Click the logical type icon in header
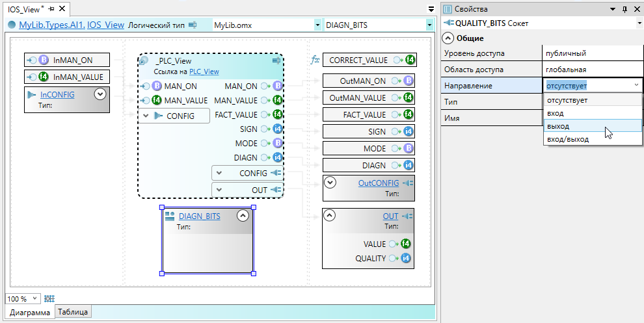The height and width of the screenshot is (323, 644). pyautogui.click(x=193, y=25)
